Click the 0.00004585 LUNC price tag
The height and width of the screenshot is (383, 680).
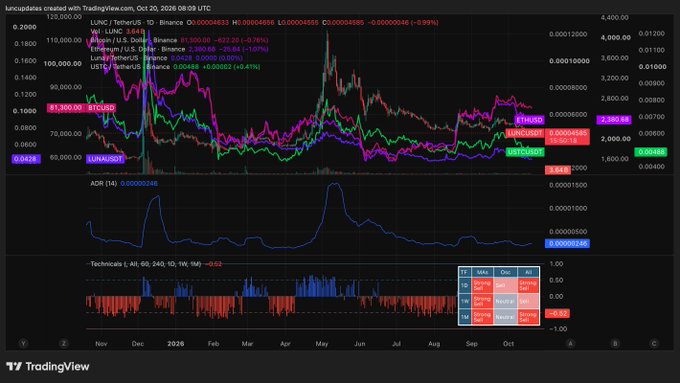(x=567, y=137)
